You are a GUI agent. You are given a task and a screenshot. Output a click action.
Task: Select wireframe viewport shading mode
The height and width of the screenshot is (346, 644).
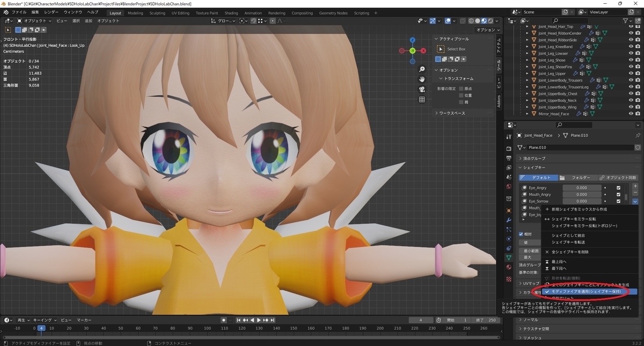click(x=472, y=21)
